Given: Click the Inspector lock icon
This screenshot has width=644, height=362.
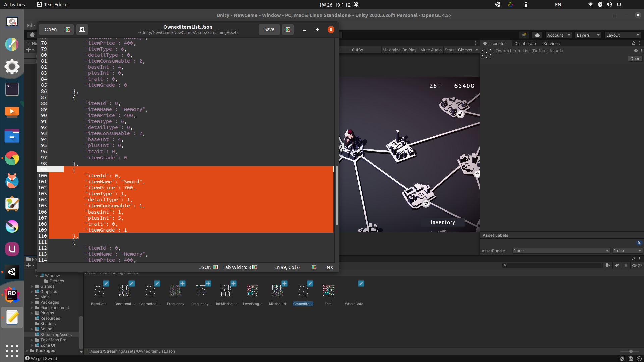Looking at the screenshot, I should pyautogui.click(x=634, y=43).
